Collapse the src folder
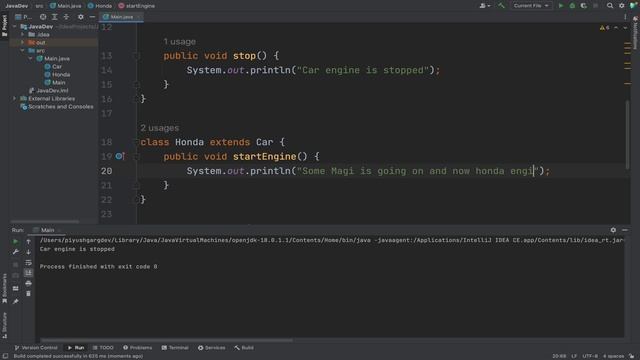The image size is (640, 360). coord(22,51)
